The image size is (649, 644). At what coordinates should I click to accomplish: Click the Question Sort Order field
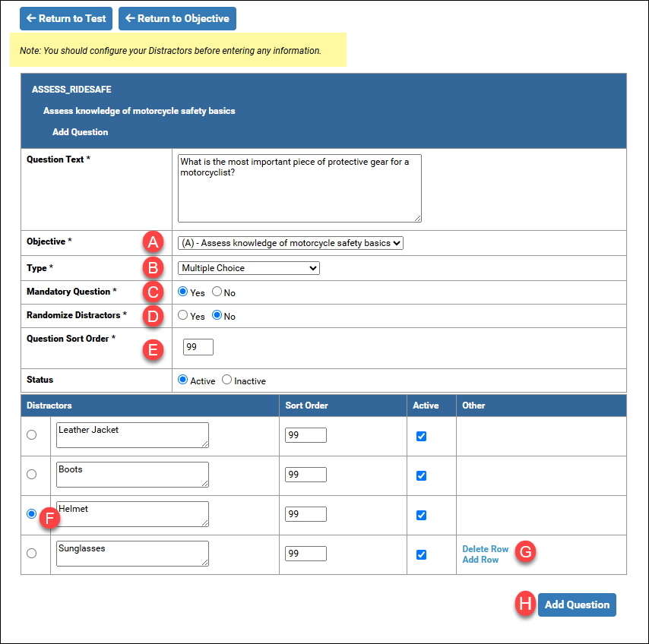pyautogui.click(x=198, y=347)
